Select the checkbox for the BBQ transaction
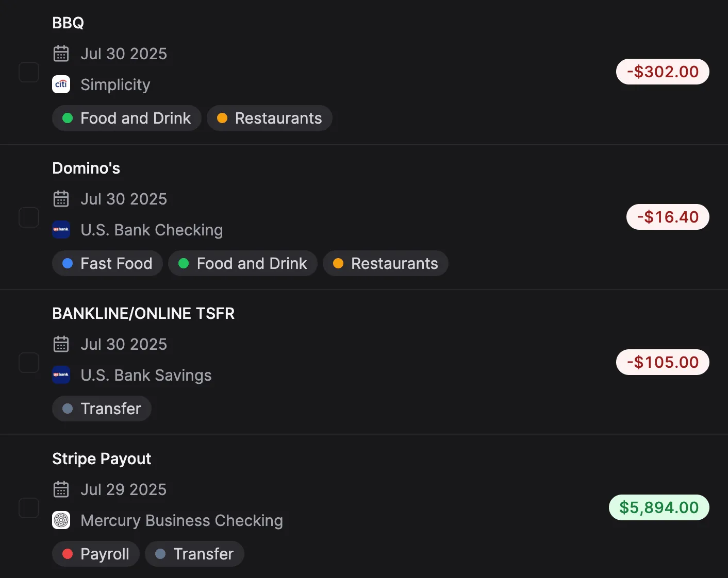Viewport: 728px width, 578px height. click(x=29, y=72)
